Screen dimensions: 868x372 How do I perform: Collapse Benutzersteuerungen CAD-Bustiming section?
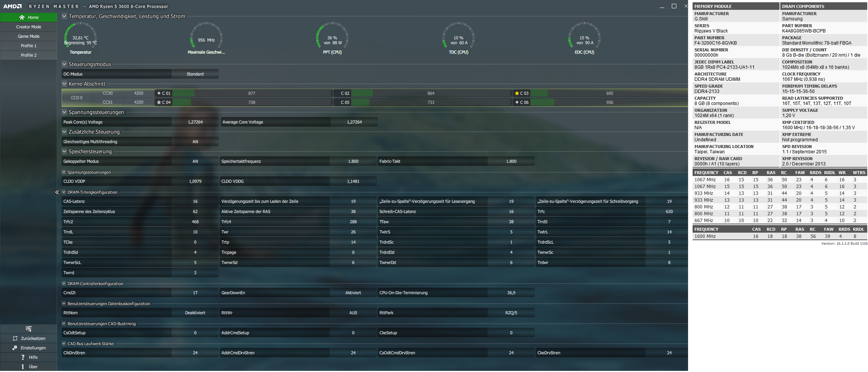[64, 324]
